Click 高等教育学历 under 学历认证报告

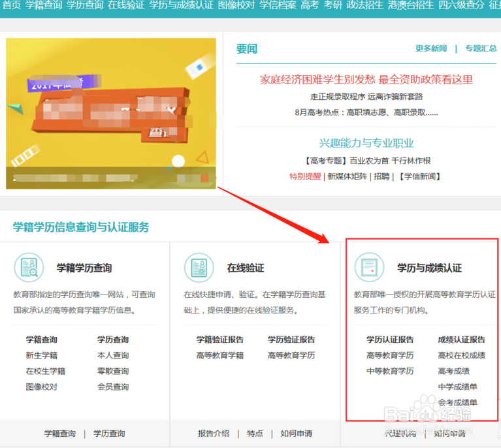tap(390, 355)
